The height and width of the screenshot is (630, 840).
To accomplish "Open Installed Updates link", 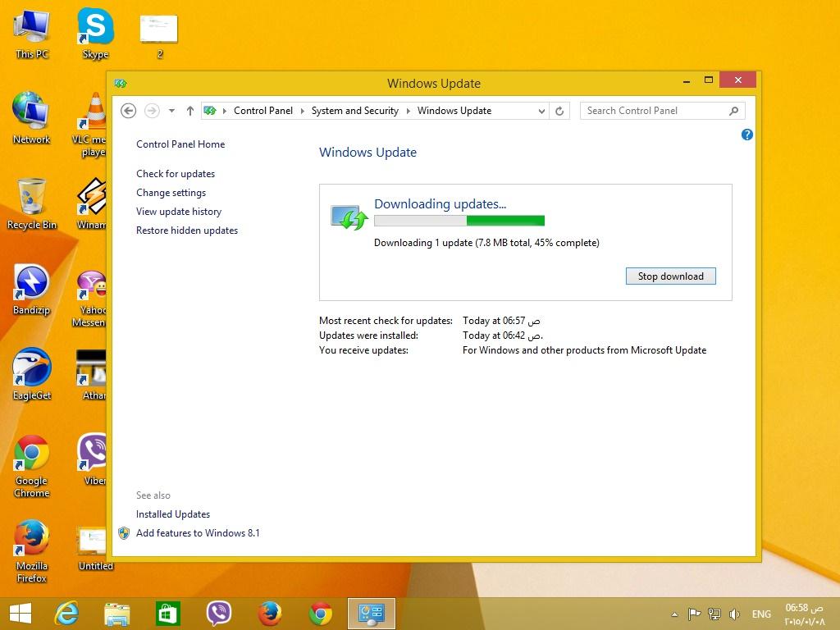I will coord(173,514).
